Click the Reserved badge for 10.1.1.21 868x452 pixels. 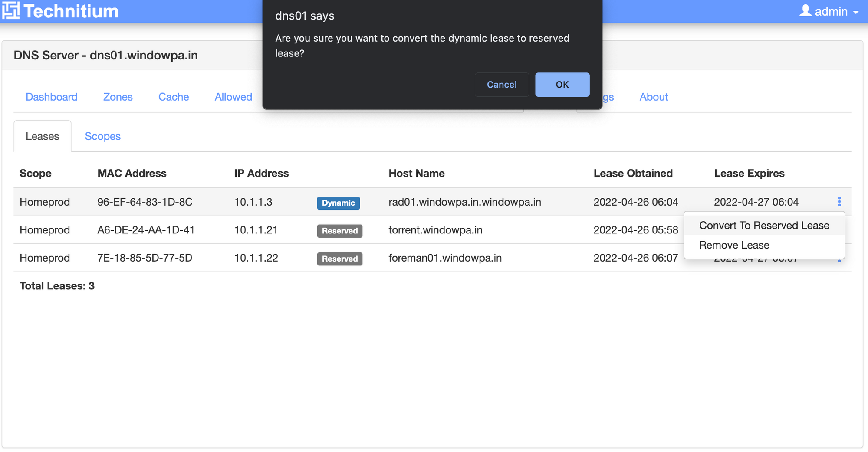coord(340,231)
